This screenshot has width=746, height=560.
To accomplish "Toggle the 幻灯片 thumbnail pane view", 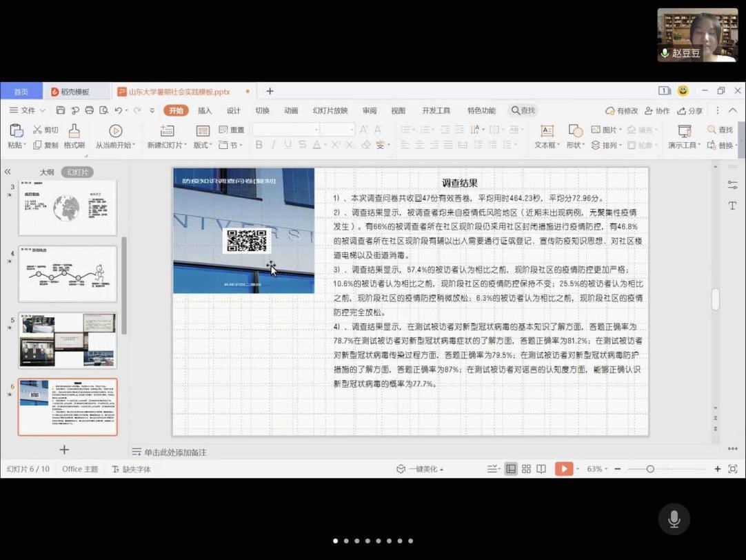I will click(77, 172).
